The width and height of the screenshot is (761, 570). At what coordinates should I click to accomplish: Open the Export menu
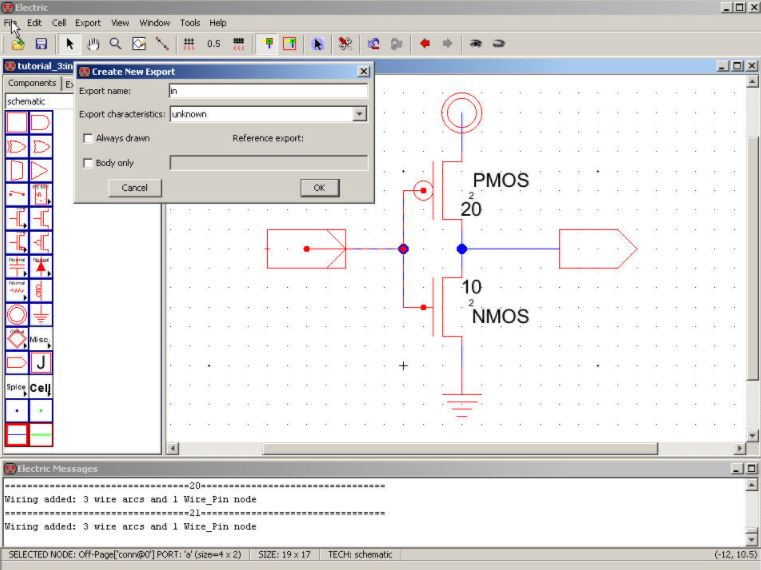point(88,22)
